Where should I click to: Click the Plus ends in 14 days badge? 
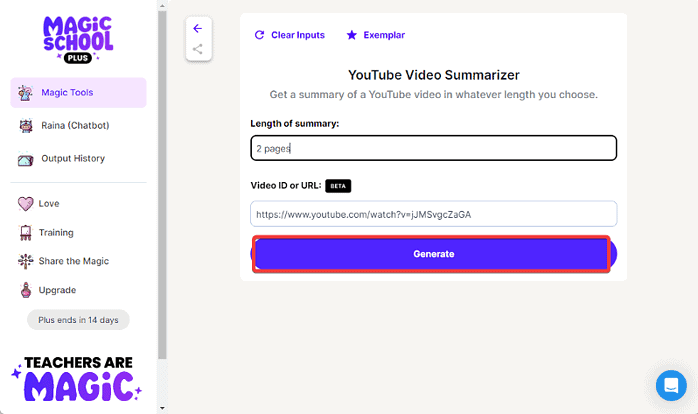click(78, 320)
